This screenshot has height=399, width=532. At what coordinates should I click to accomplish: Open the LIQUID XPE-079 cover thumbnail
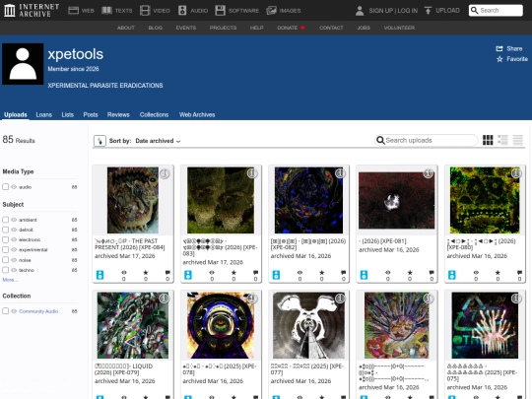point(133,325)
